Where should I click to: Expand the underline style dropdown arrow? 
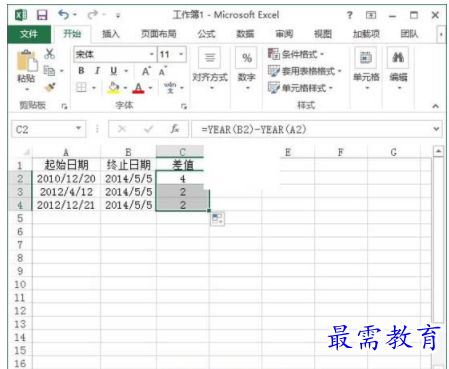[126, 71]
